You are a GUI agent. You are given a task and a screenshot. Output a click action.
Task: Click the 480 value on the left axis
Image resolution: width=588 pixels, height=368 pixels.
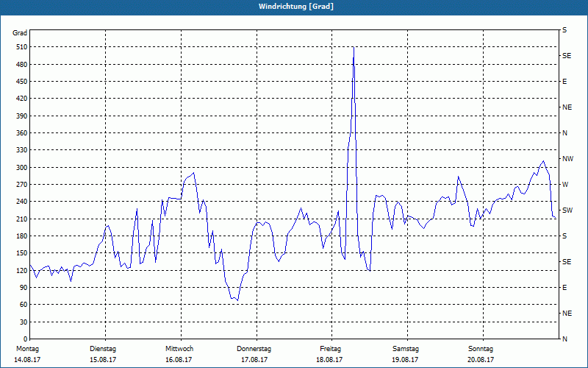[x=22, y=65]
